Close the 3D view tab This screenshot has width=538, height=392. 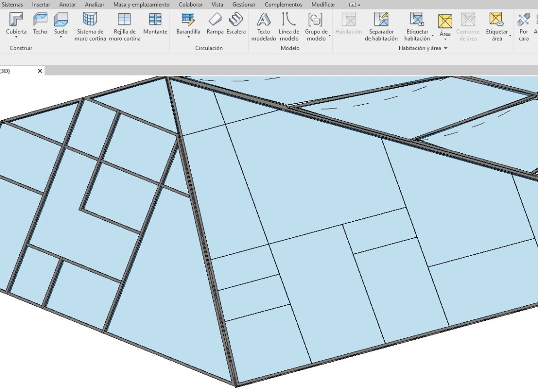click(40, 71)
